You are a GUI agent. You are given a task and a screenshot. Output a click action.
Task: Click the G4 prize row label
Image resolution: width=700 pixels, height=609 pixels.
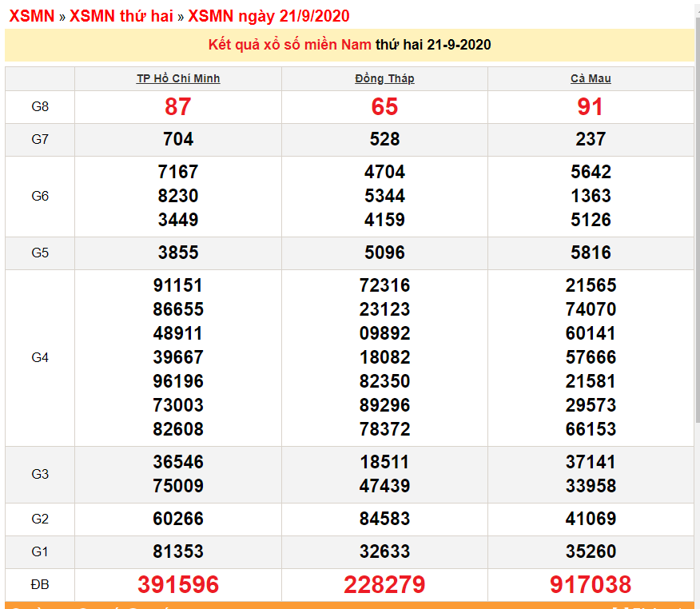40,357
